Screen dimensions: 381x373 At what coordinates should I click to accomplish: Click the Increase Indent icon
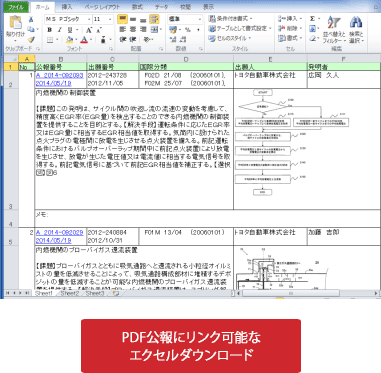coord(133,40)
